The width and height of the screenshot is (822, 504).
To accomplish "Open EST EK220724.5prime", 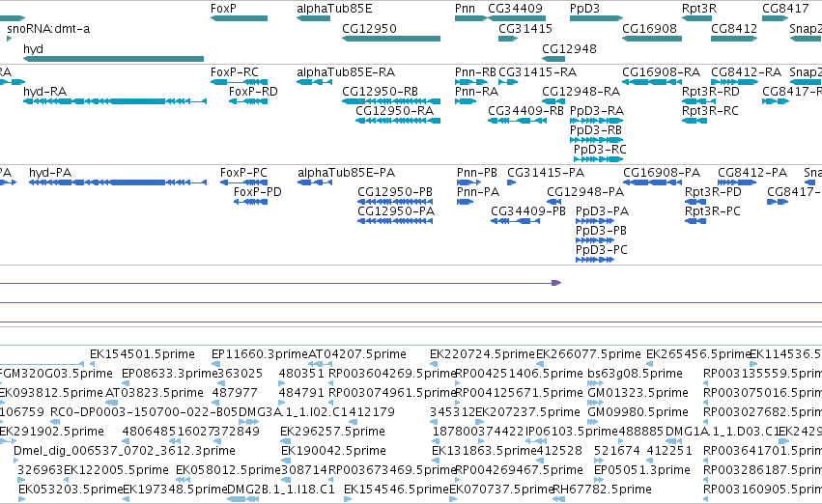I will tap(482, 354).
